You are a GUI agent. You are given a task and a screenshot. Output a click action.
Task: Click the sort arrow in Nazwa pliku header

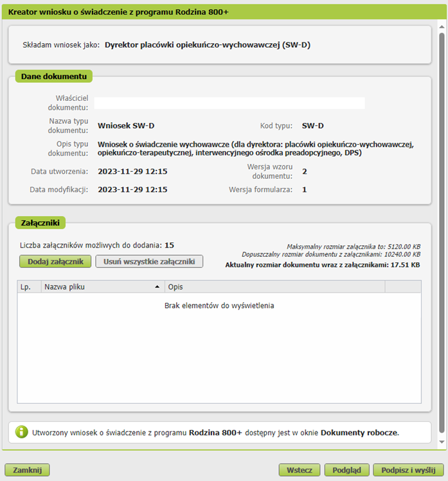(157, 287)
